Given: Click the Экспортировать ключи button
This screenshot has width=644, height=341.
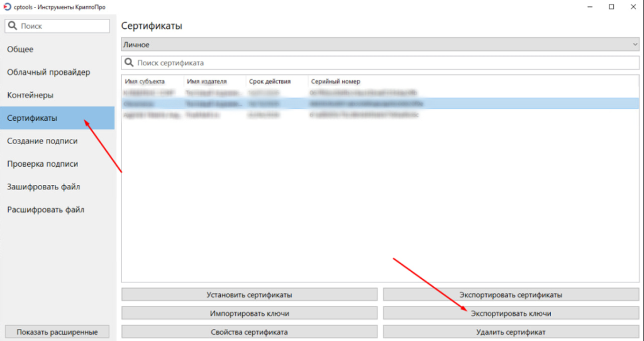Looking at the screenshot, I should tap(511, 313).
